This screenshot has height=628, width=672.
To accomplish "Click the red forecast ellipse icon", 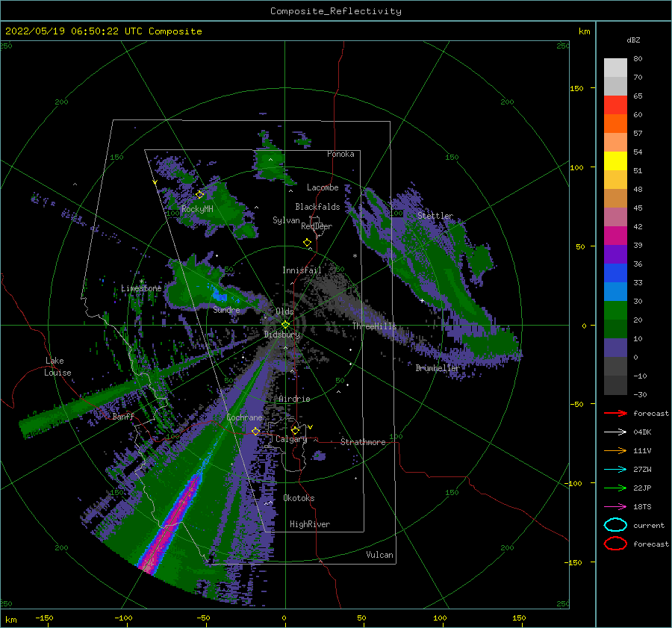I will coord(615,544).
